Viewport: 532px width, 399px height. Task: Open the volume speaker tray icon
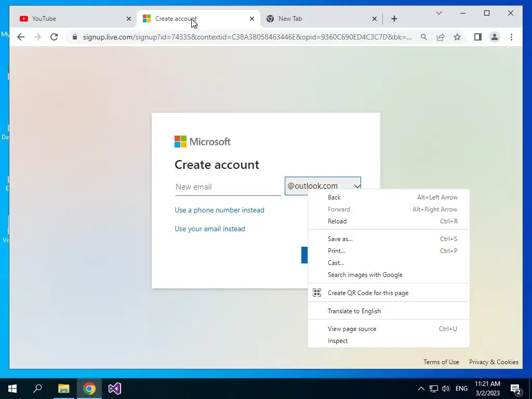point(446,389)
